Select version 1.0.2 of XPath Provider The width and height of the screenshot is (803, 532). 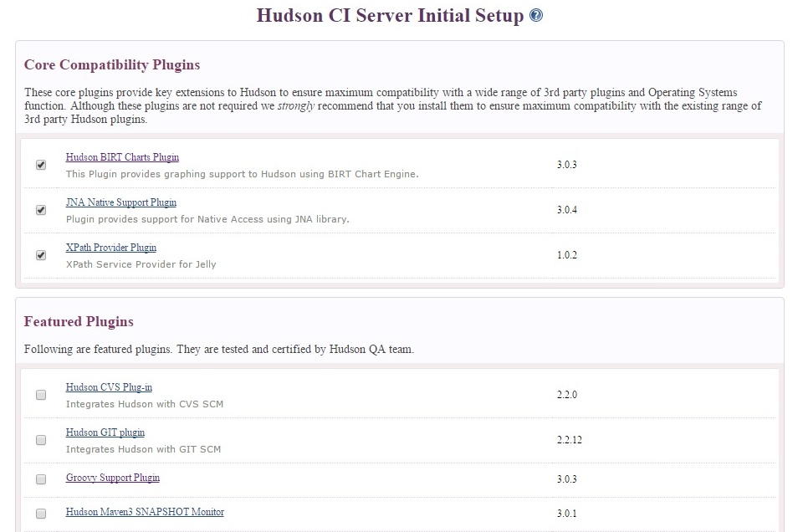(x=567, y=254)
